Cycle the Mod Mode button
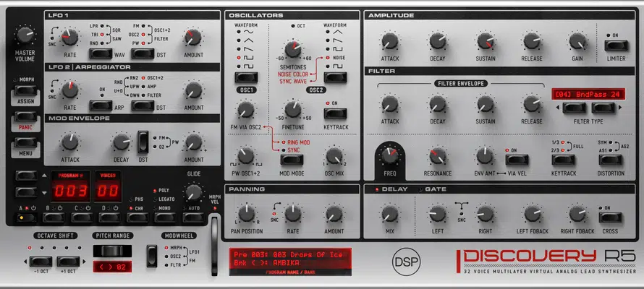644x289 pixels. [x=292, y=160]
